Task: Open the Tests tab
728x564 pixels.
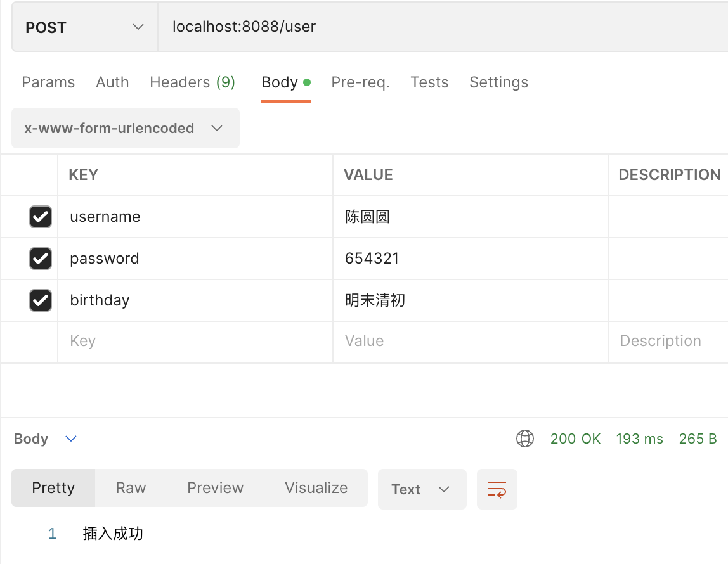Action: click(x=429, y=82)
